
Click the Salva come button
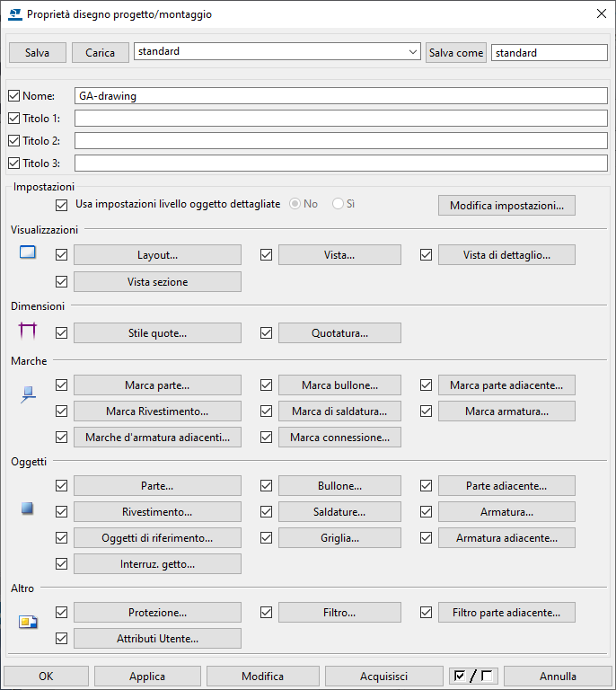[455, 53]
